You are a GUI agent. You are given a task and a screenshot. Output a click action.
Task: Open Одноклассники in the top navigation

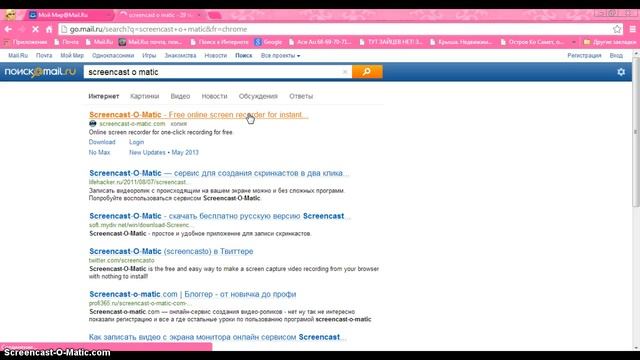tap(113, 56)
